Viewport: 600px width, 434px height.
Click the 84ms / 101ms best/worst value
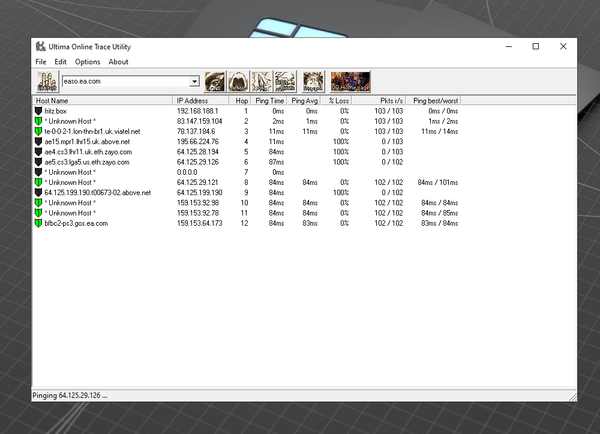[438, 183]
